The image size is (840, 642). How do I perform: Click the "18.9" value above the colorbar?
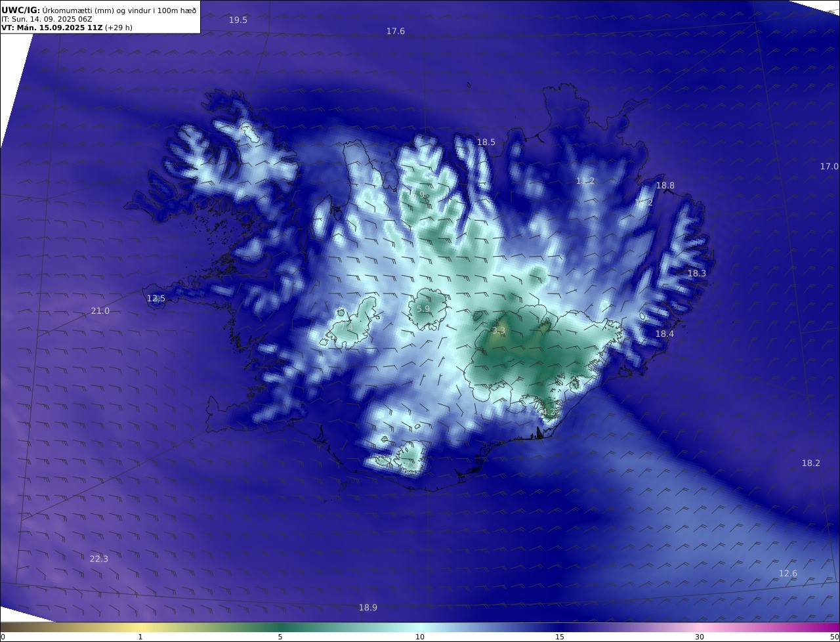pyautogui.click(x=368, y=608)
